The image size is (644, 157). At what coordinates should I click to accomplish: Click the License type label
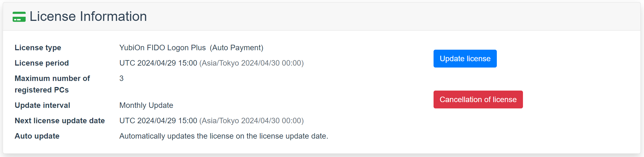[38, 48]
